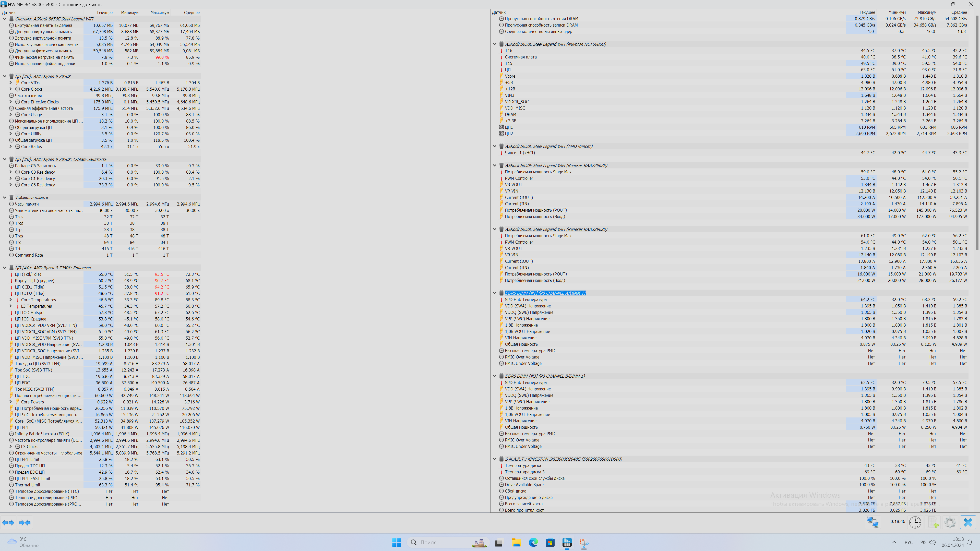
Task: Expand the Core VIDs row
Action: pyautogui.click(x=11, y=82)
